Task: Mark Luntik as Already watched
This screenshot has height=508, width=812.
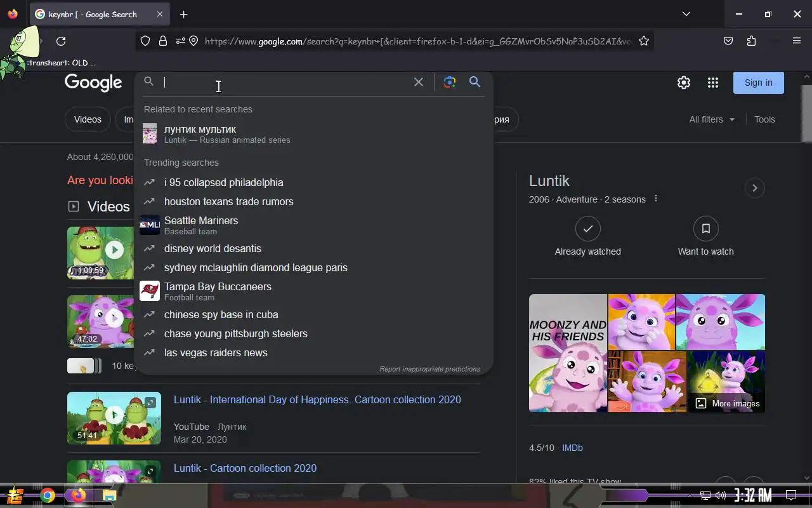Action: (588, 236)
